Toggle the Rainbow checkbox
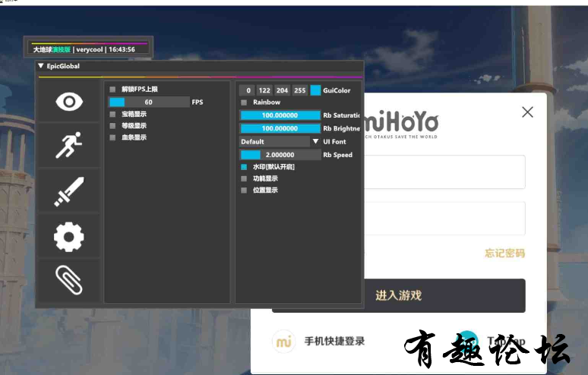 click(244, 102)
